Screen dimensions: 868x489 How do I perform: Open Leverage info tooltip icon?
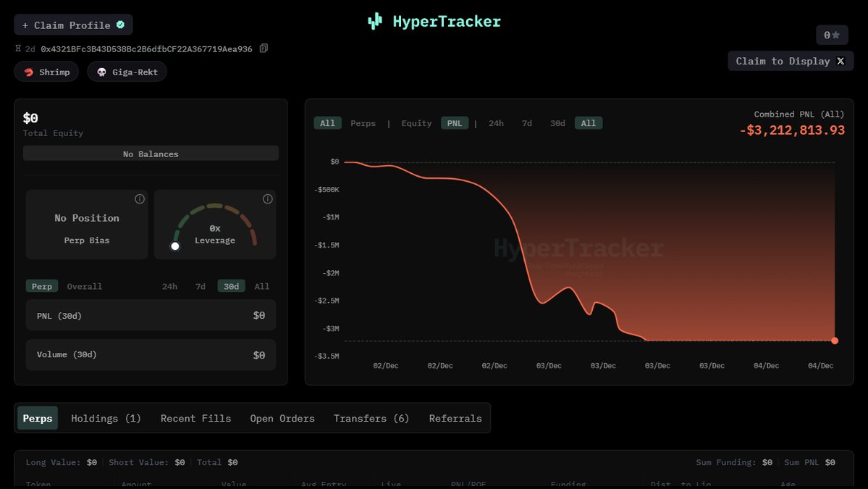point(268,199)
